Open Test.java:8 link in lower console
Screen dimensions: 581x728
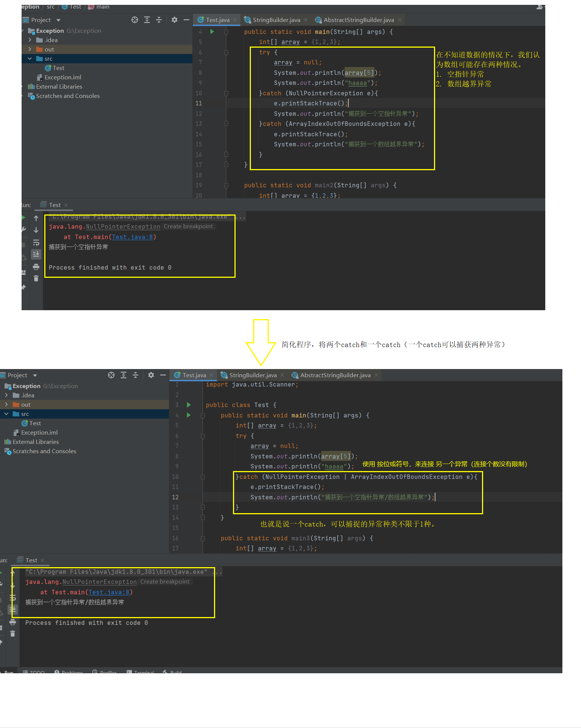coord(109,592)
